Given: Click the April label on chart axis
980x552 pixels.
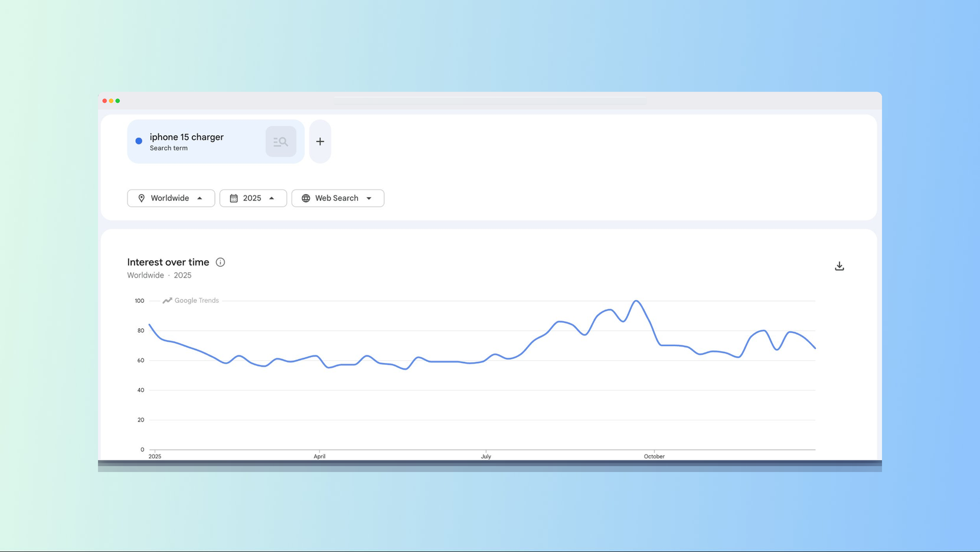Looking at the screenshot, I should 319,456.
